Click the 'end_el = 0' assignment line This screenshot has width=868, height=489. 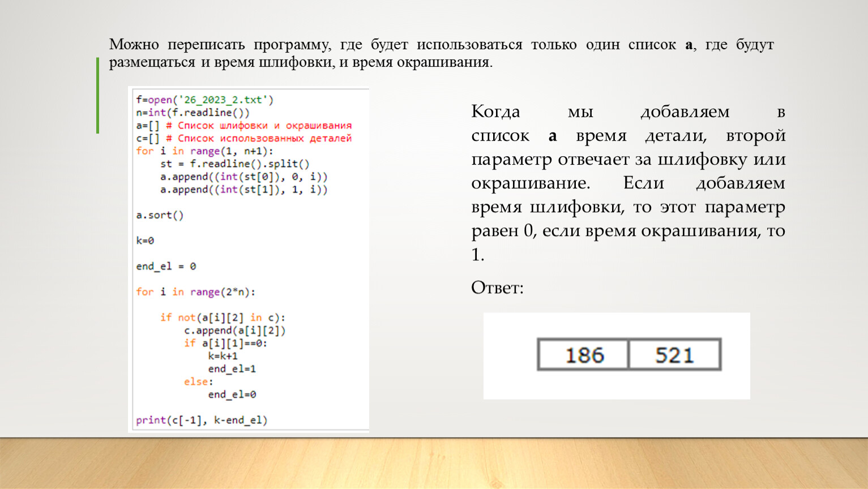click(166, 266)
